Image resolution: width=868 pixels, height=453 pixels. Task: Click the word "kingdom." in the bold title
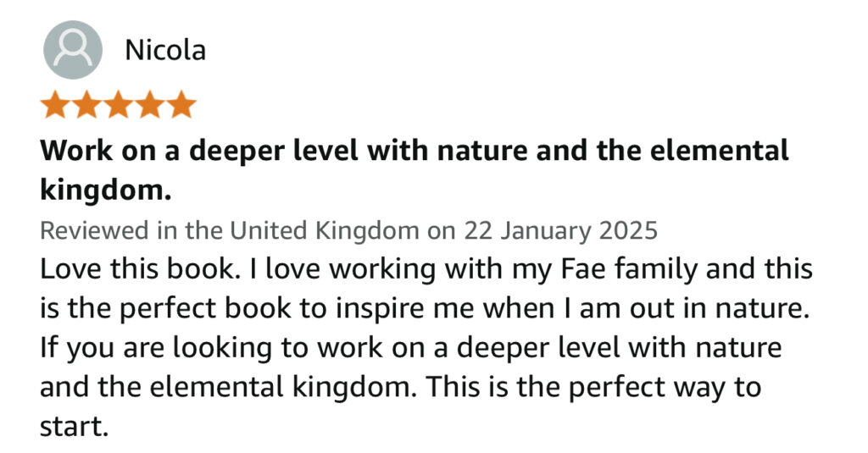tap(105, 191)
